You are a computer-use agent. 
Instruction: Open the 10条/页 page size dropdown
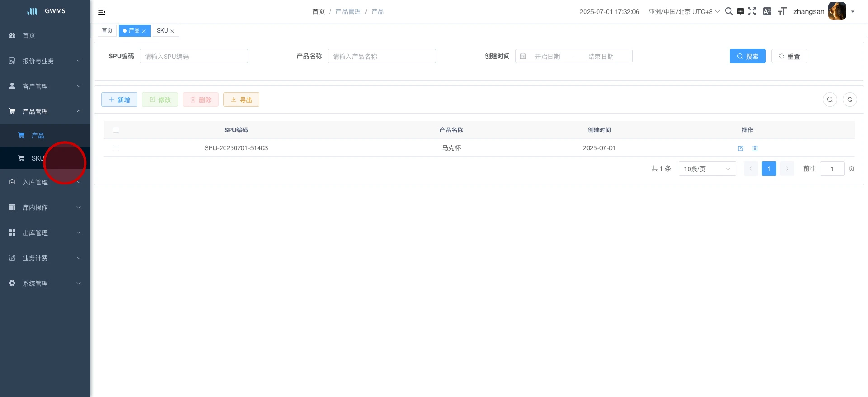pos(707,169)
